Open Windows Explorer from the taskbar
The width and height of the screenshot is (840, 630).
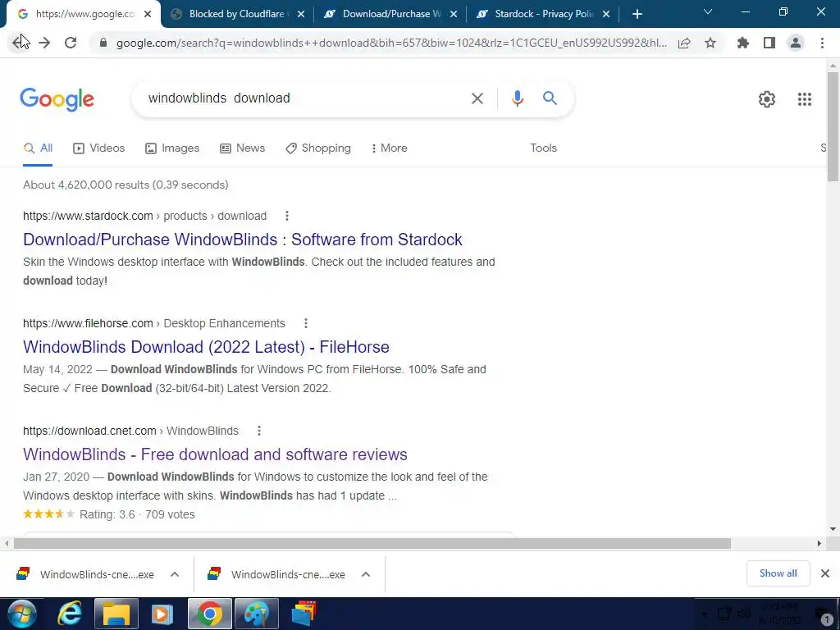point(116,614)
